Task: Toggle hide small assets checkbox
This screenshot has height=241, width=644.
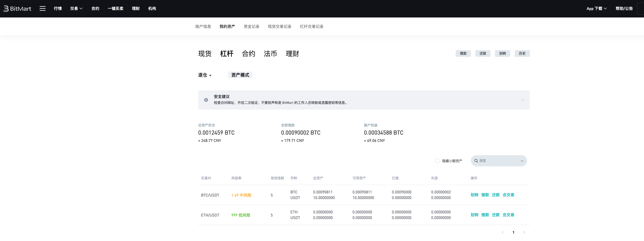Action: point(437,161)
